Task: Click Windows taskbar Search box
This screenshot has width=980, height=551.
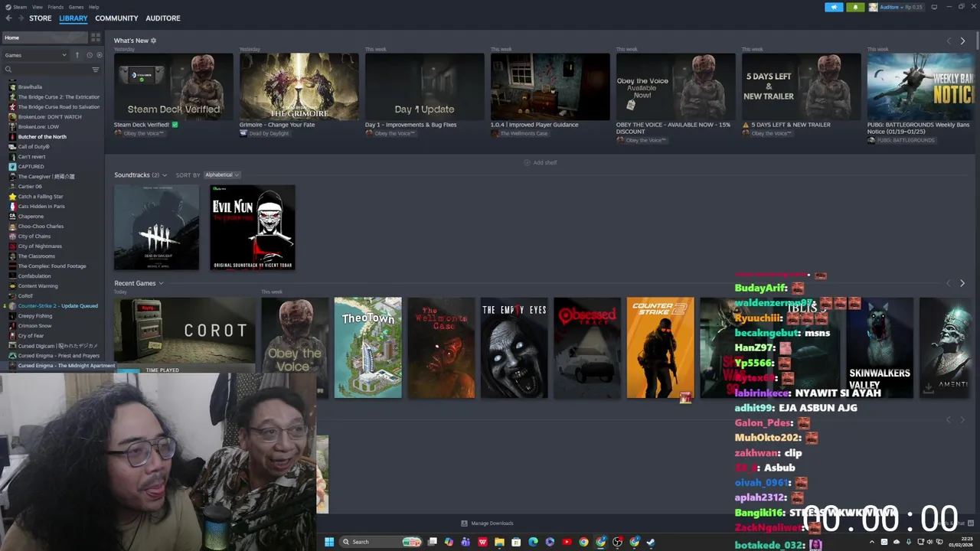Action: [381, 542]
